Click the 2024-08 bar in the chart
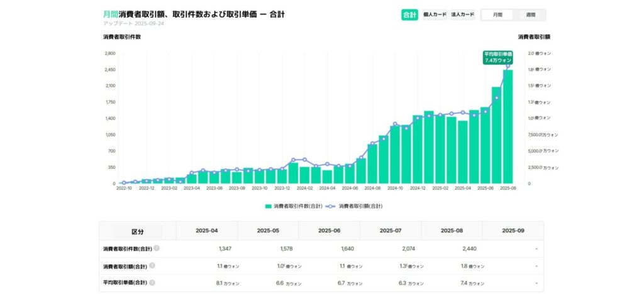The height and width of the screenshot is (294, 644). 372,163
